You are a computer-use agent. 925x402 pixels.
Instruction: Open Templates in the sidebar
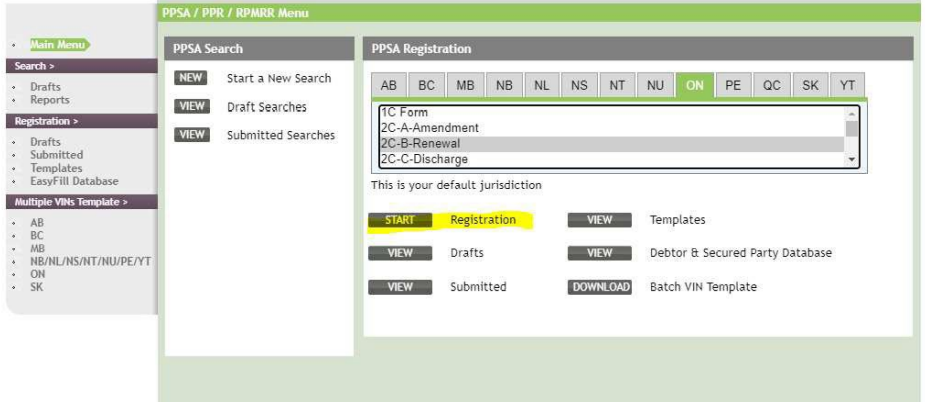pyautogui.click(x=56, y=168)
